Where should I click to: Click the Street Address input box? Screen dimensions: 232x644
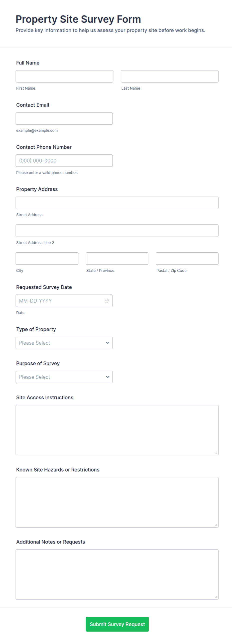click(x=117, y=203)
